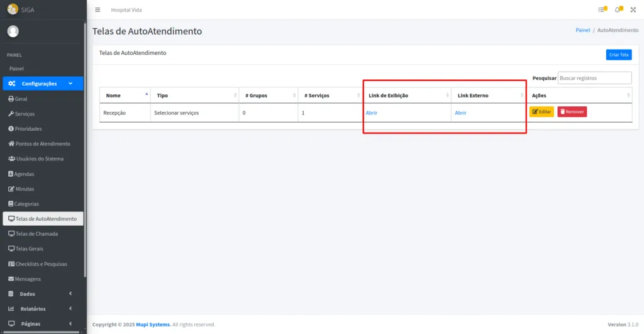Sort table by the Nome column
The width and height of the screenshot is (644, 334).
pyautogui.click(x=125, y=96)
